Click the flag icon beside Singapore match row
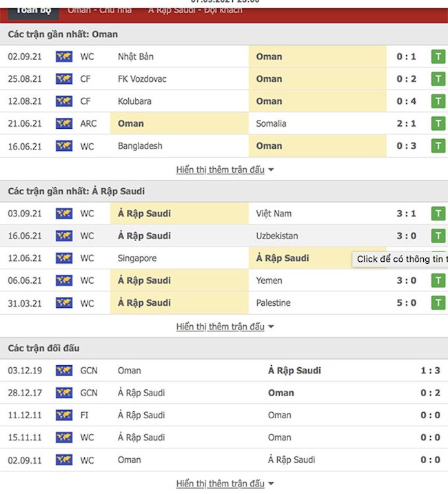The width and height of the screenshot is (448, 494). [64, 258]
